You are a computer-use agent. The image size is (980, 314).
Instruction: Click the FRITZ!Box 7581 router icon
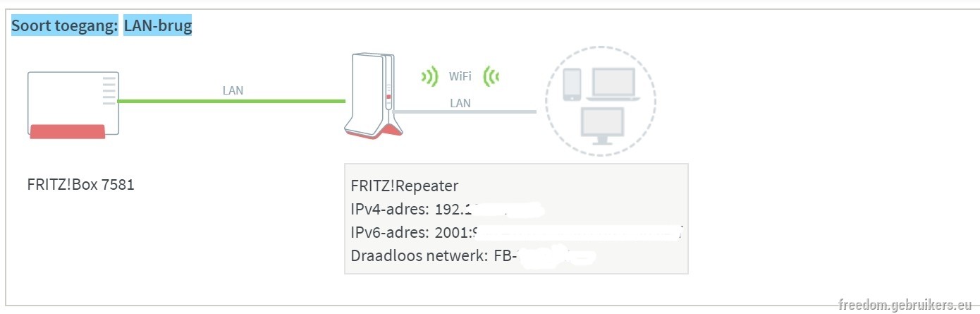tap(73, 104)
